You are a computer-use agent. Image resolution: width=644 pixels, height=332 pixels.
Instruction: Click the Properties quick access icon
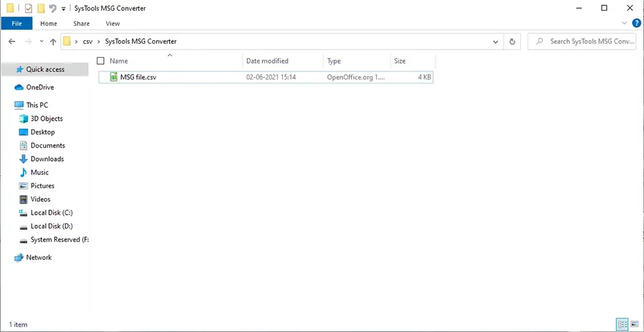click(x=28, y=8)
